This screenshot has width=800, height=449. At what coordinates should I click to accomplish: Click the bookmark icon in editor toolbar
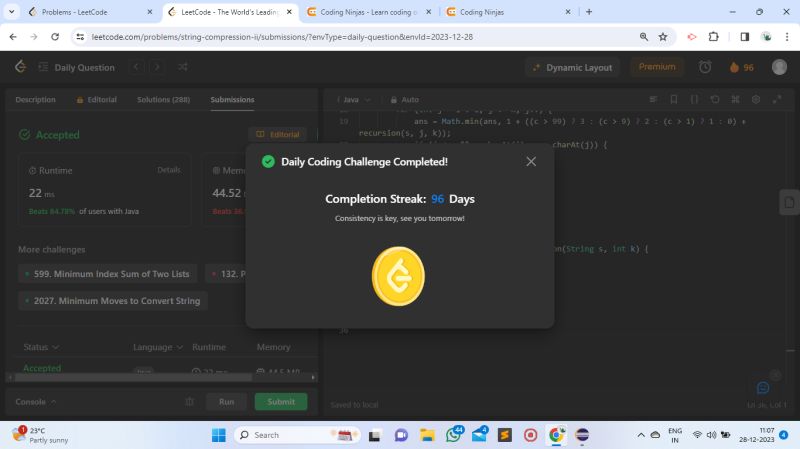673,99
